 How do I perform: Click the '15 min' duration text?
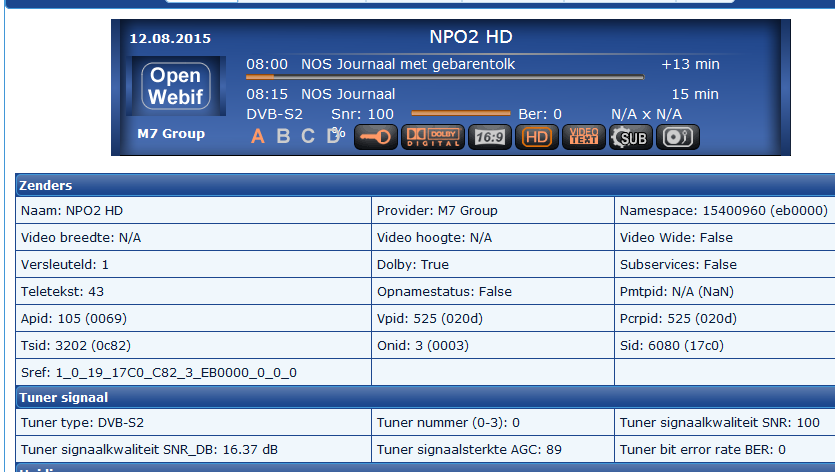coord(695,94)
